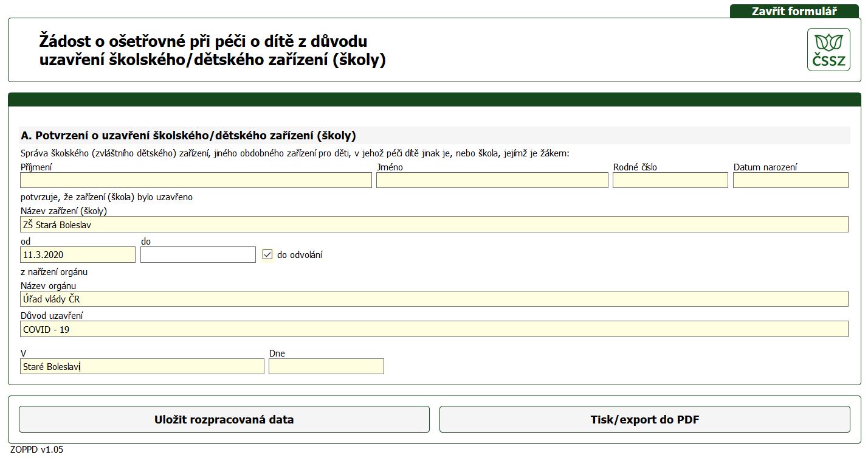Place cursor in the 'V' field 'Staré Boleslavi'
Viewport: 868px width, 460px height.
click(142, 366)
